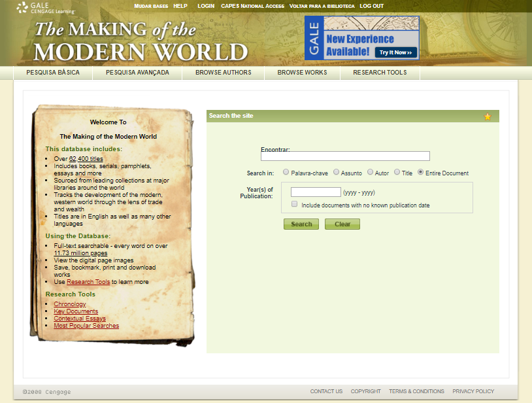532x403 pixels.
Task: Click the Encontrar search text field
Action: 345,156
